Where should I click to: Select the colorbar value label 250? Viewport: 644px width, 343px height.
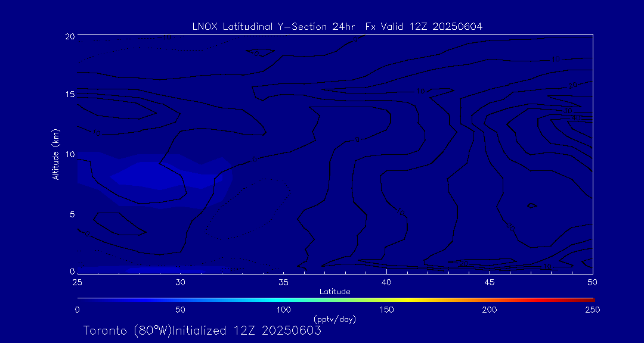click(592, 310)
